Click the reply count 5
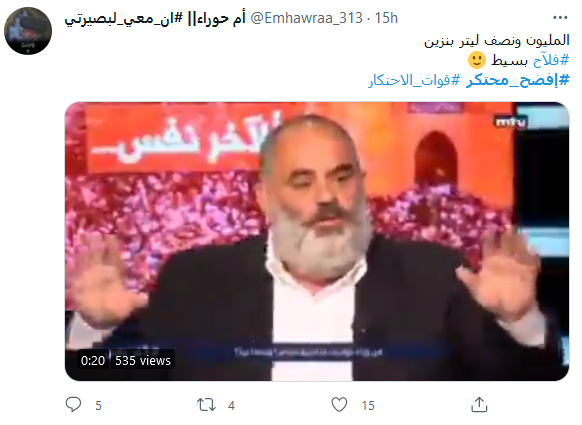This screenshot has width=582, height=425. (x=98, y=405)
